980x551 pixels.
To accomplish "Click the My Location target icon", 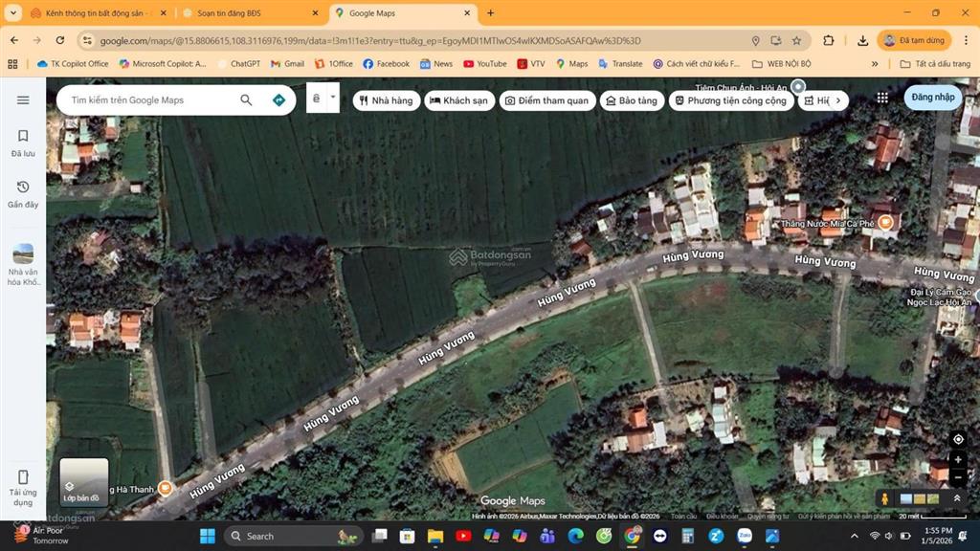I will [x=958, y=438].
